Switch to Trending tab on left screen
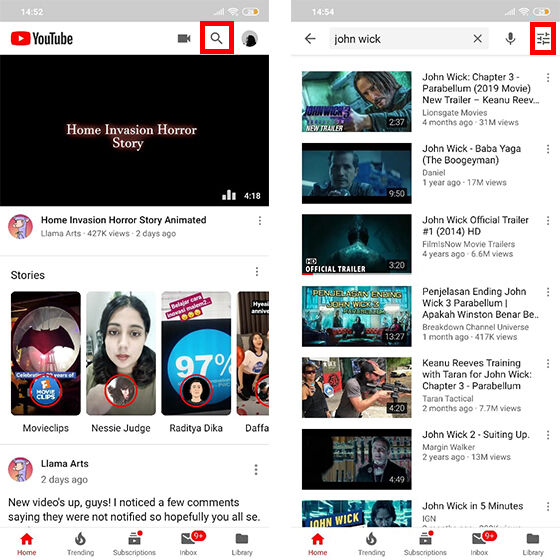 (x=81, y=544)
